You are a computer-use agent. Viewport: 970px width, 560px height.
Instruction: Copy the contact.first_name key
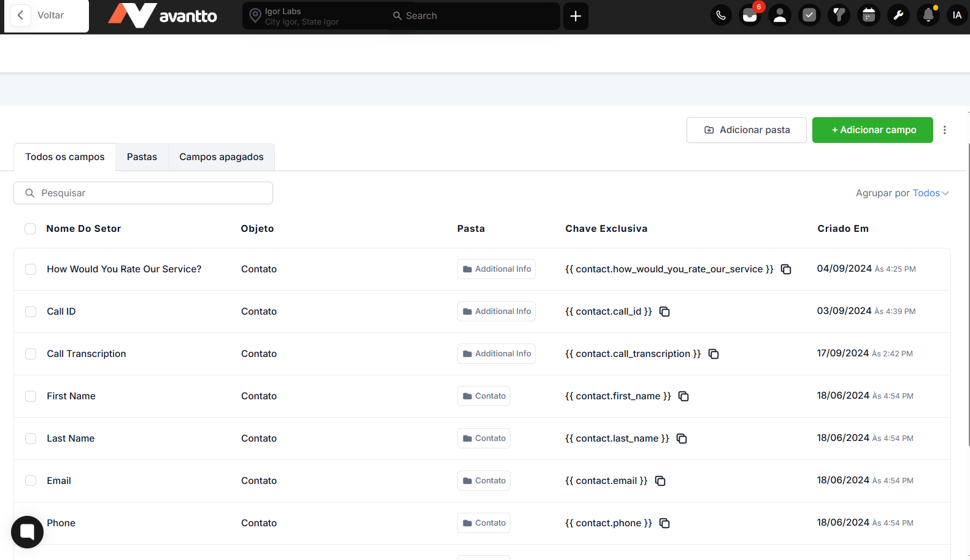683,396
